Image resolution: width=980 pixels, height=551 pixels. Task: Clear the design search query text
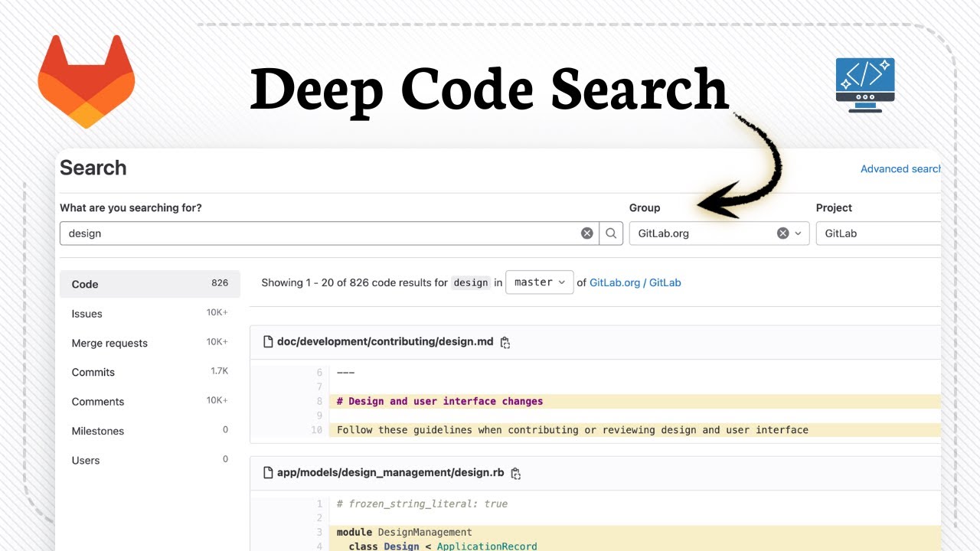586,233
